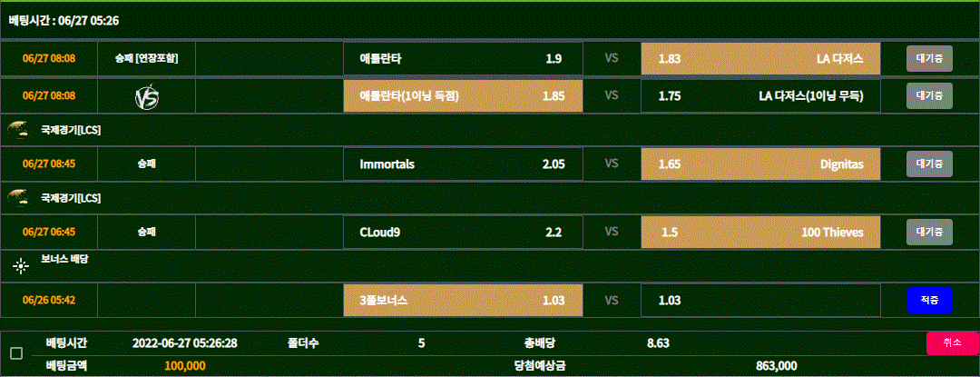The image size is (980, 377).
Task: Click 대기중 button for Atlanta vs LA 다저스
Action: (929, 59)
